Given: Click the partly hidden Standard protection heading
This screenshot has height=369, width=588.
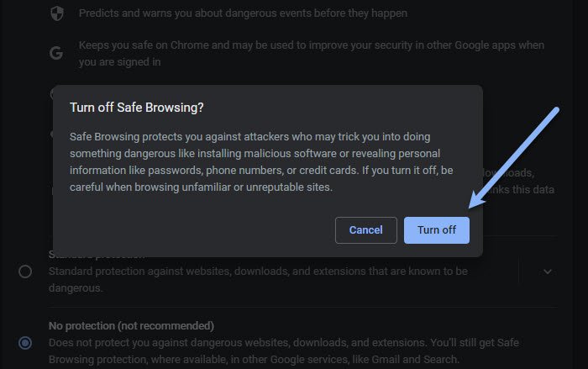Looking at the screenshot, I should pyautogui.click(x=97, y=255).
